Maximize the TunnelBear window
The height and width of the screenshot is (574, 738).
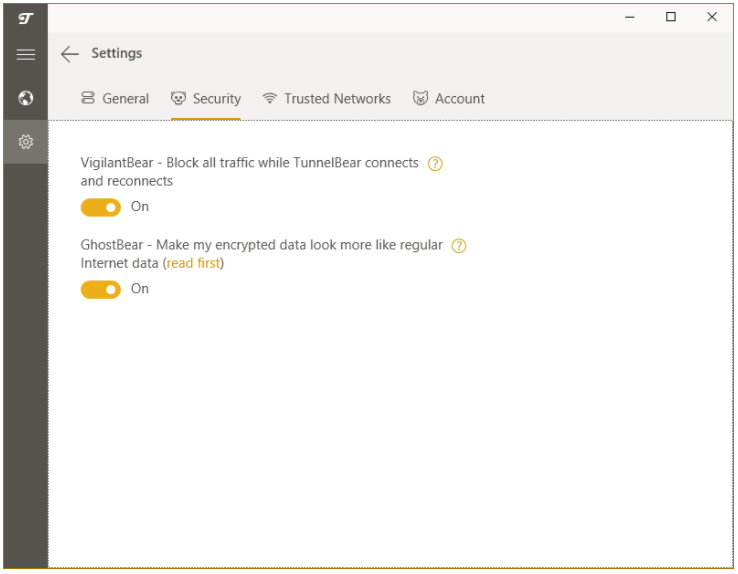pyautogui.click(x=671, y=17)
